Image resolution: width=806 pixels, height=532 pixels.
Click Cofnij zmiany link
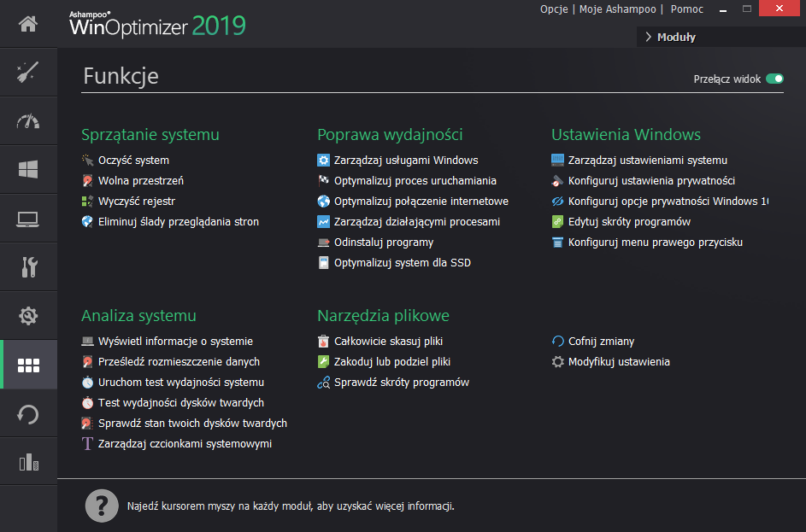[x=601, y=342]
